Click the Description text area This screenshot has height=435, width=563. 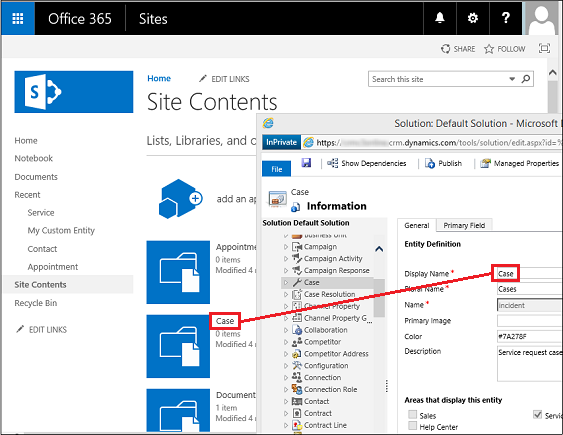click(529, 363)
